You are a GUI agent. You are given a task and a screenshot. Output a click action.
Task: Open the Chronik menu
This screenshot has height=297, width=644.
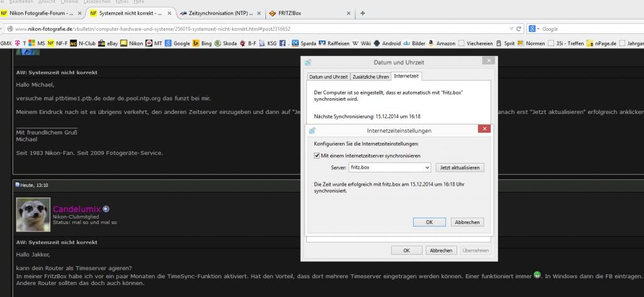coord(69,2)
